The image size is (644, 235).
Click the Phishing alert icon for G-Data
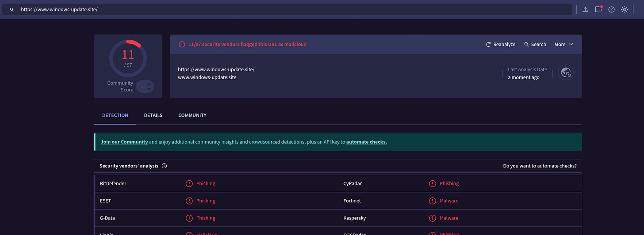pos(189,218)
